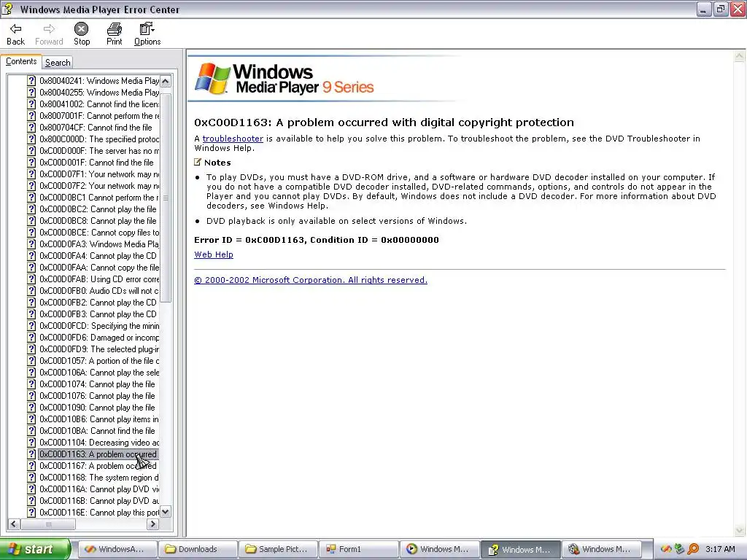Viewport: 747px width, 560px height.
Task: Select the Contents tab
Action: tap(21, 61)
